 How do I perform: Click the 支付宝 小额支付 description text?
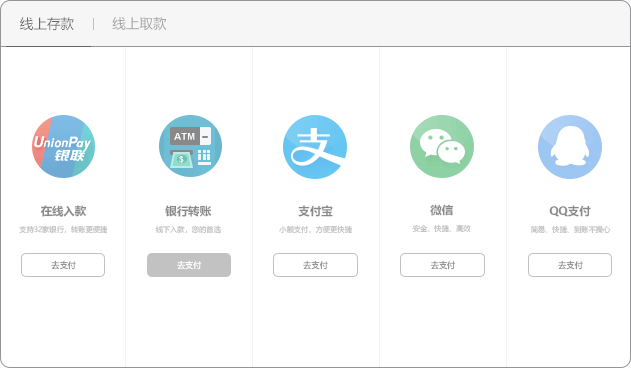(x=316, y=229)
